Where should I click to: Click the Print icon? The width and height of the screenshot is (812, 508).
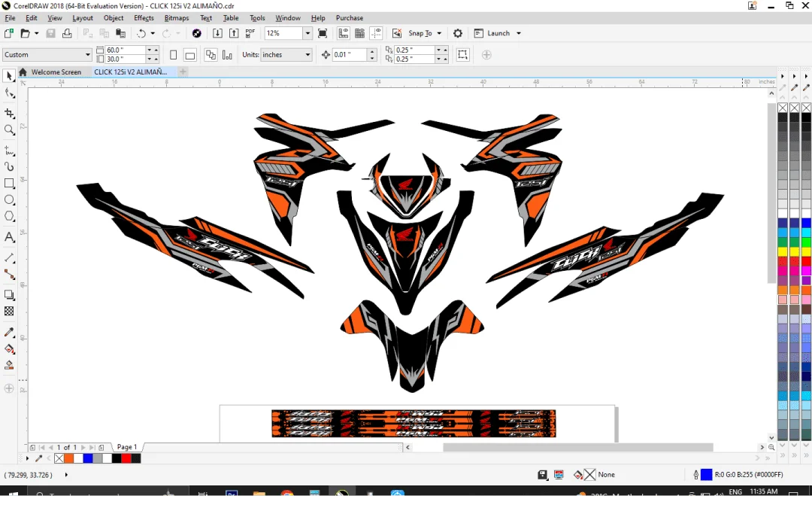pos(67,33)
